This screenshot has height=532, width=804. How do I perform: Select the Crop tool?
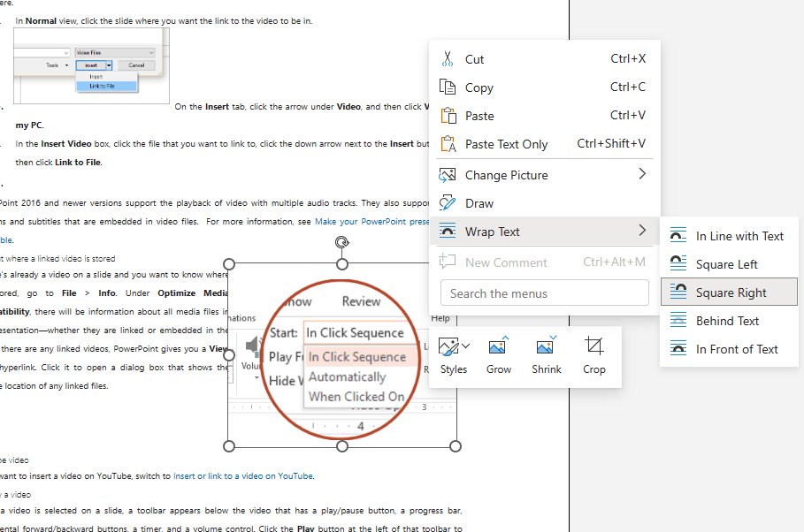click(593, 356)
